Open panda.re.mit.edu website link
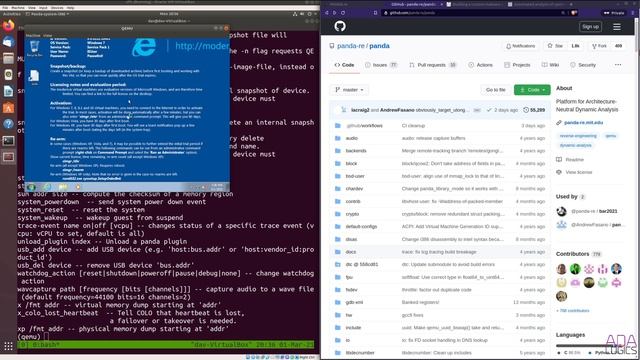The height and width of the screenshot is (360, 640). coord(583,122)
